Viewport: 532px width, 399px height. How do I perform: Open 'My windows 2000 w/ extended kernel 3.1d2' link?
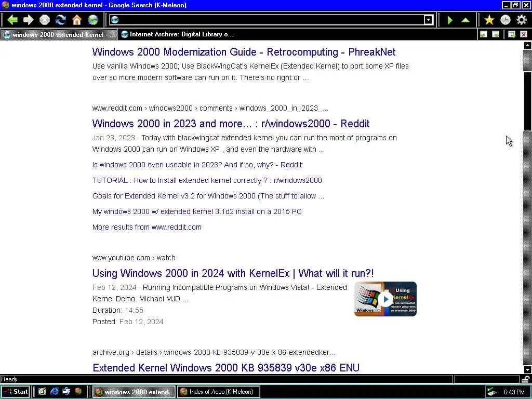(197, 212)
